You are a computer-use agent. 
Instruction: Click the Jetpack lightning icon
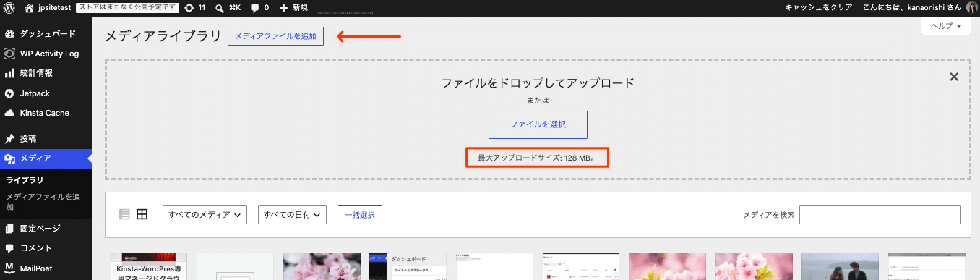click(x=9, y=93)
